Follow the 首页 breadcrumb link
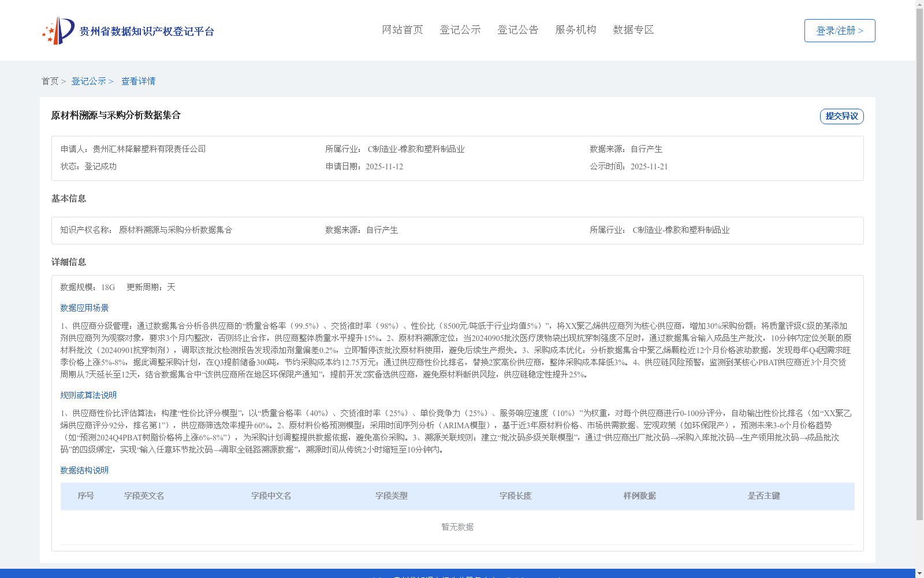 tap(50, 81)
